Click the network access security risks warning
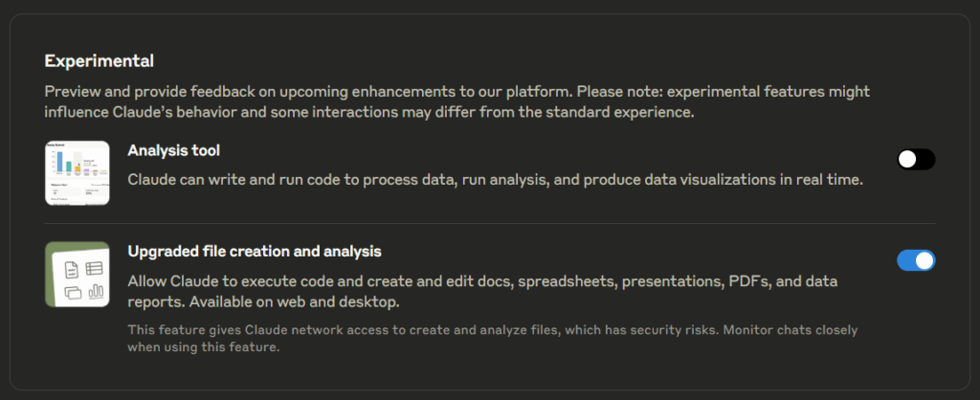The height and width of the screenshot is (400, 980). pos(493,338)
